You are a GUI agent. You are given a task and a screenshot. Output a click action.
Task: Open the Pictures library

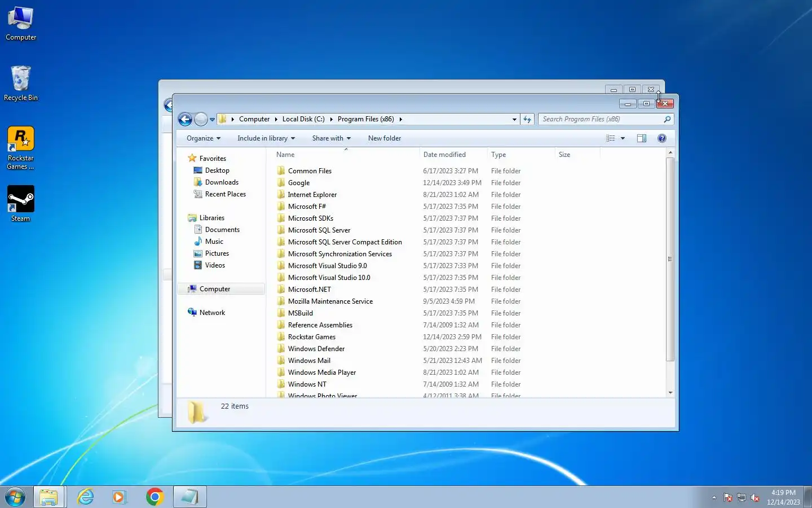[217, 253]
